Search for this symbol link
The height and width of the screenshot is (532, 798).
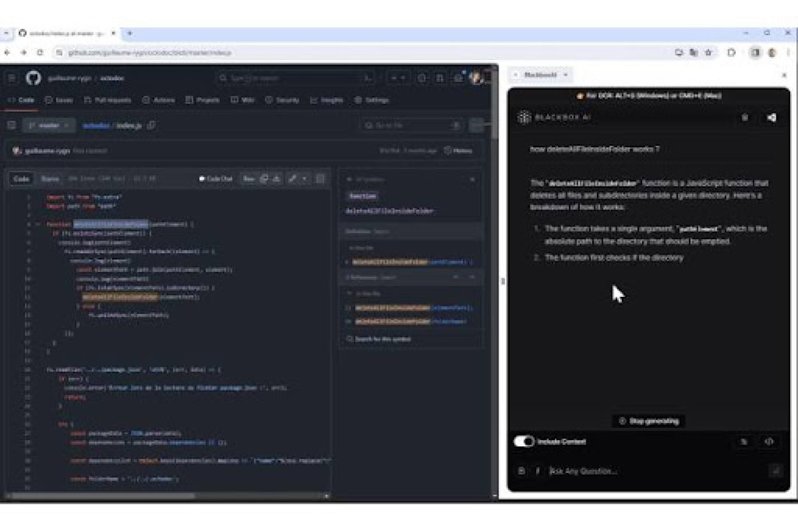tap(379, 339)
